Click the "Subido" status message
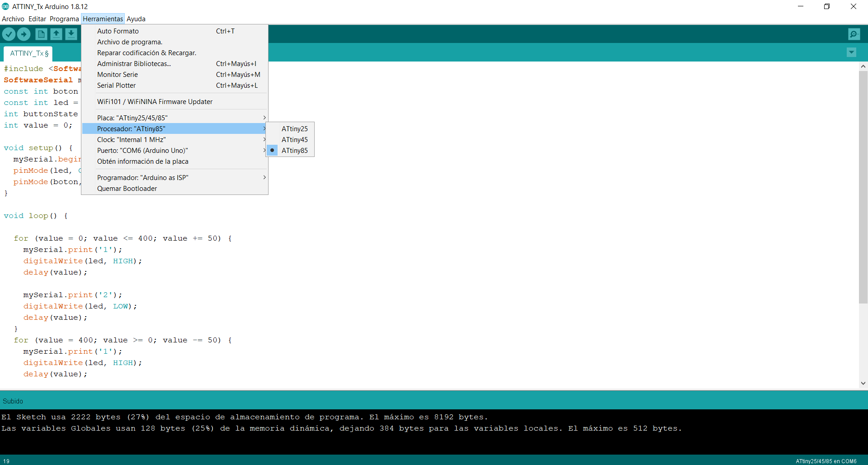The image size is (868, 465). 13,401
